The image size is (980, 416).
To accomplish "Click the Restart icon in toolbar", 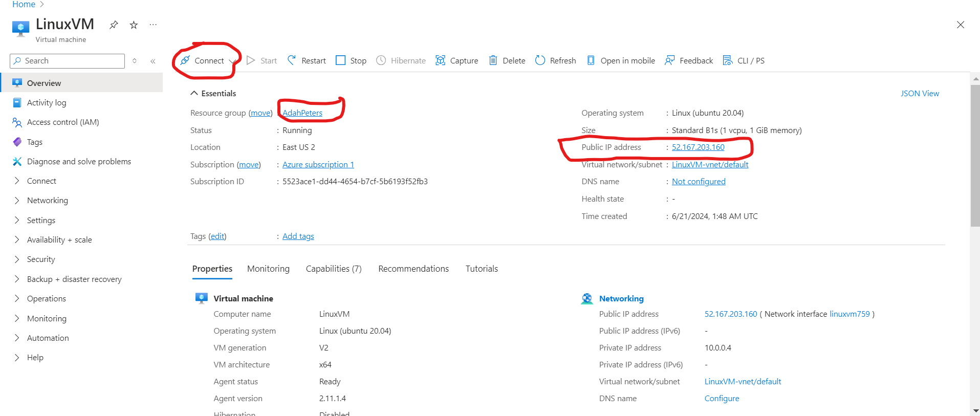I will click(x=292, y=60).
